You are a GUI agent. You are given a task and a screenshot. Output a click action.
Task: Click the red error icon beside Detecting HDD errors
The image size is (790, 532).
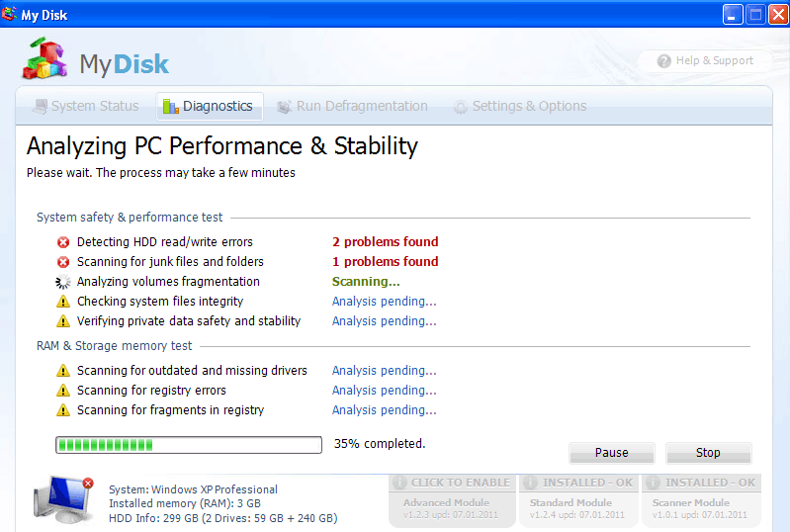[x=63, y=242]
